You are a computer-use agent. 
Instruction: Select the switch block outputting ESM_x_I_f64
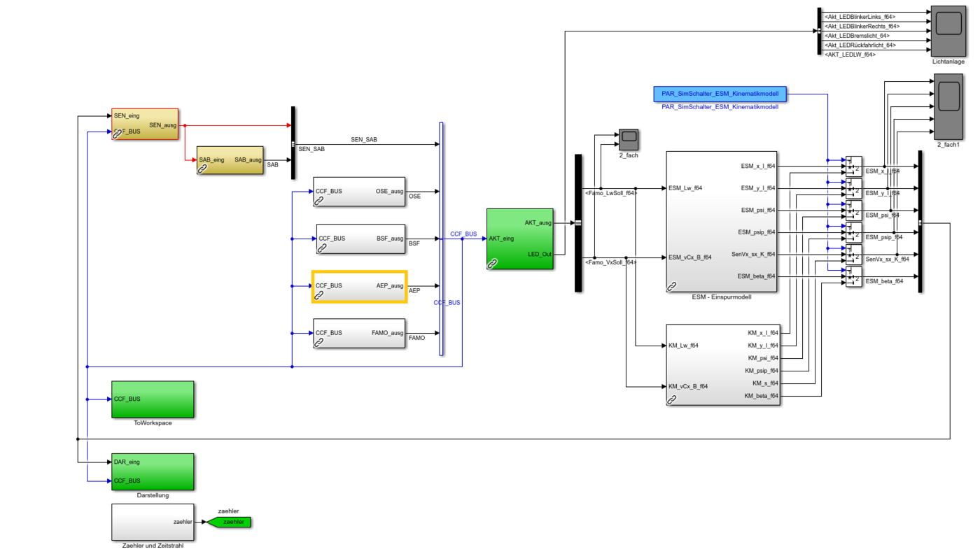click(853, 166)
